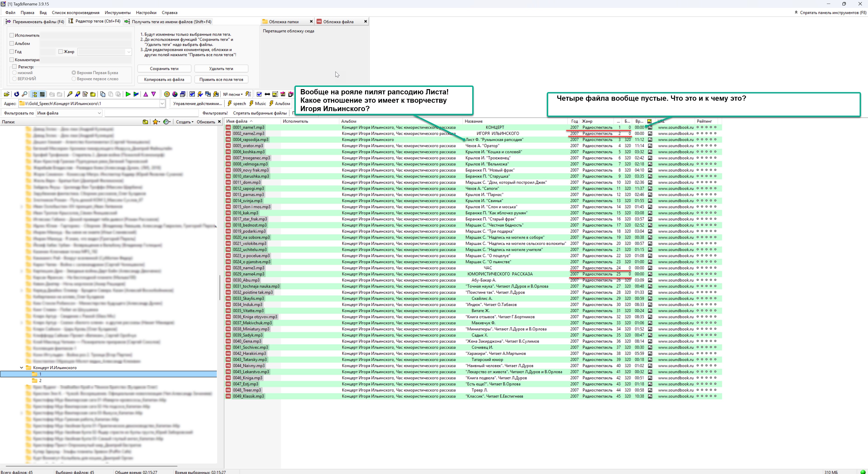Viewport: 868px width, 474px height.
Task: Enable the Альбом checkbox
Action: (12, 43)
